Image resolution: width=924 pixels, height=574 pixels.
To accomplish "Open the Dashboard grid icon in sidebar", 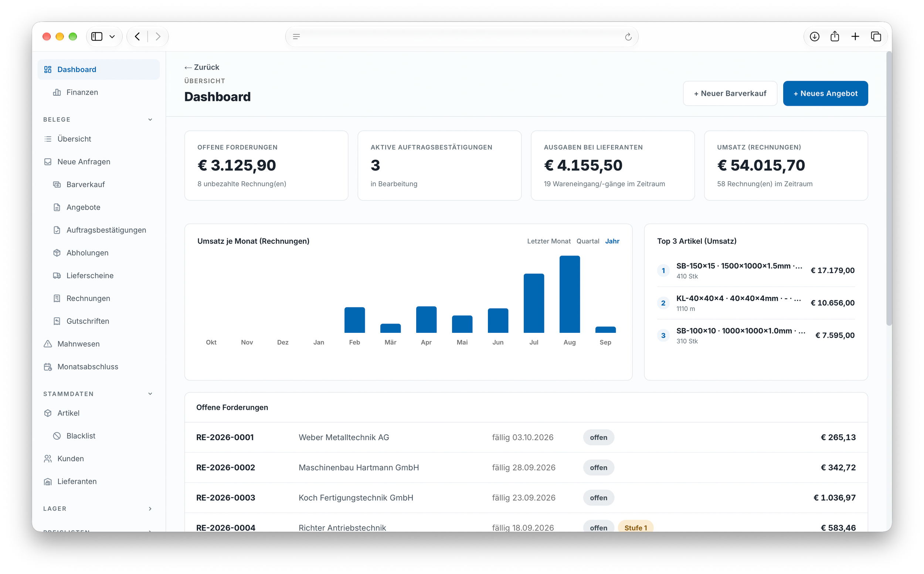I will (x=48, y=70).
